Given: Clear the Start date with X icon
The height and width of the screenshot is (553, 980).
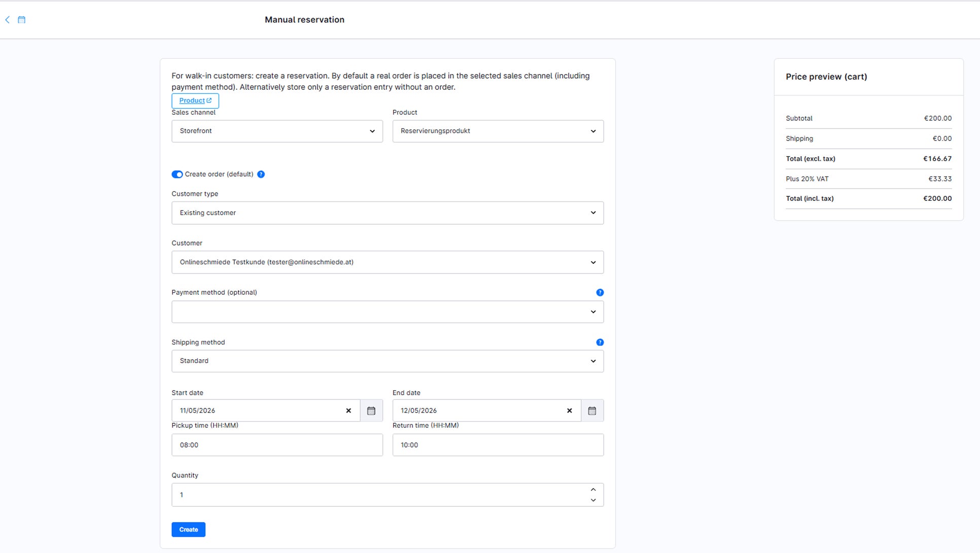Looking at the screenshot, I should [348, 410].
